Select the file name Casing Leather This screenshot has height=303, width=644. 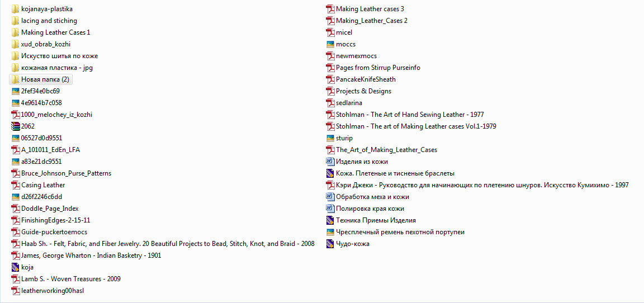(x=43, y=185)
